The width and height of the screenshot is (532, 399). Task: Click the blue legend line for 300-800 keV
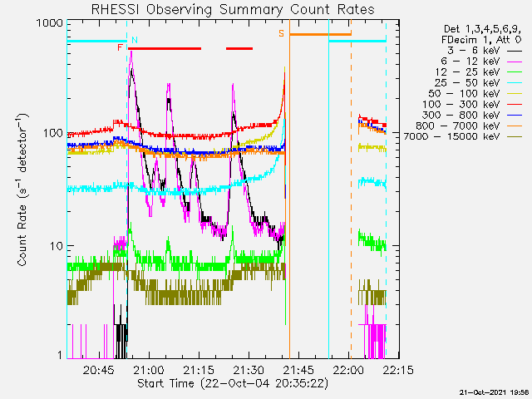click(x=515, y=116)
